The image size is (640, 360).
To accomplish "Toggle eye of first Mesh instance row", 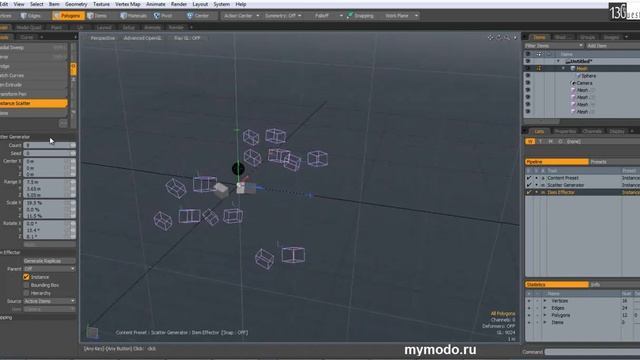I will coord(528,90).
